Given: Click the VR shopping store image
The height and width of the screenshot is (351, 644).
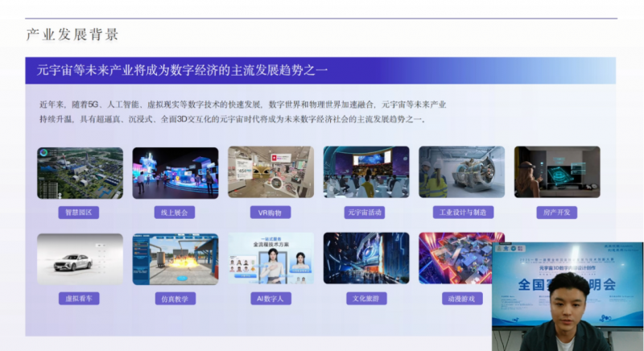Looking at the screenshot, I should coord(270,172).
